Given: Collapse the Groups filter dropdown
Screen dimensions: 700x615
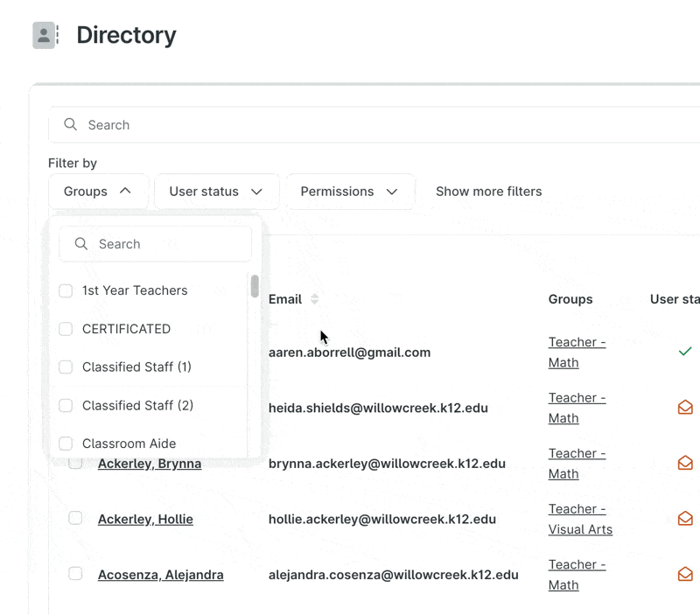Looking at the screenshot, I should pos(98,192).
